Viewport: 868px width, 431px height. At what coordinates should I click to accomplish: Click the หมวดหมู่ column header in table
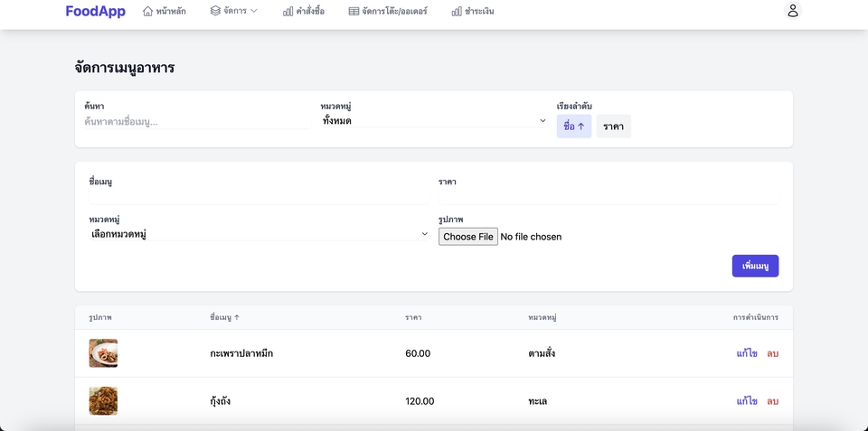(542, 317)
